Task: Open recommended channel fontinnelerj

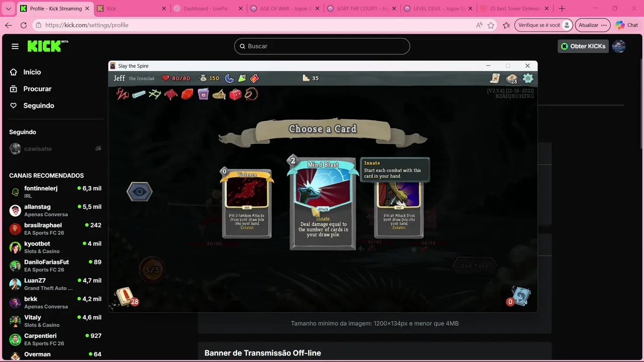Action: (55, 192)
